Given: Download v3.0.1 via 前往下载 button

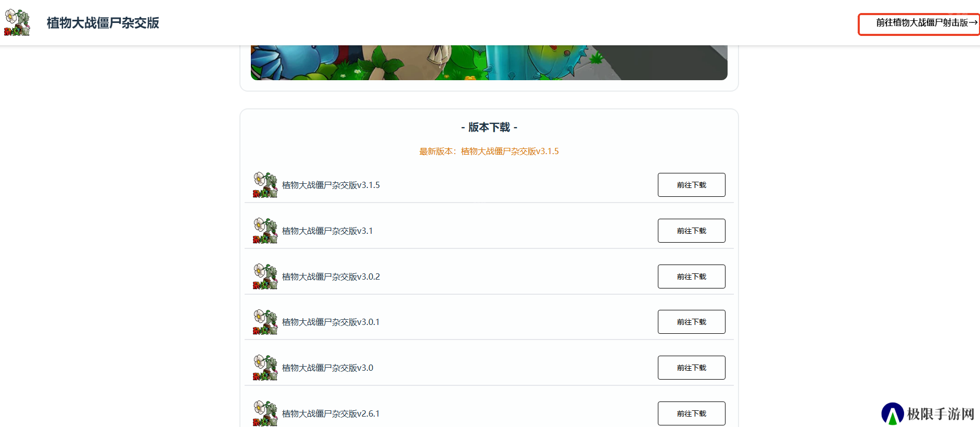Looking at the screenshot, I should tap(691, 322).
